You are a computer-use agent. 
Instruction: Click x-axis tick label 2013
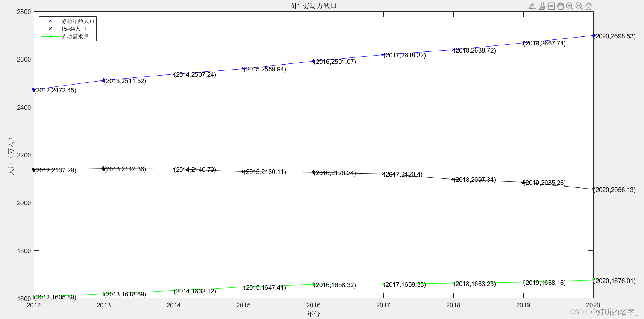[103, 305]
